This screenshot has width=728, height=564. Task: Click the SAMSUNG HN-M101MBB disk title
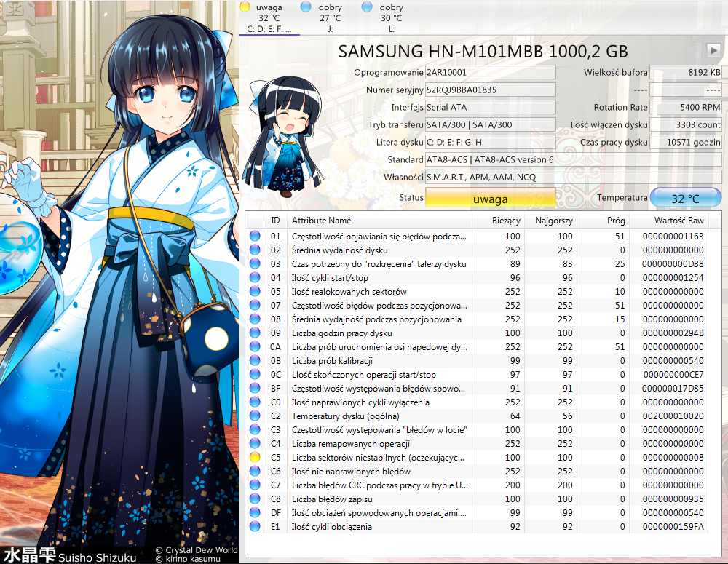[x=483, y=51]
